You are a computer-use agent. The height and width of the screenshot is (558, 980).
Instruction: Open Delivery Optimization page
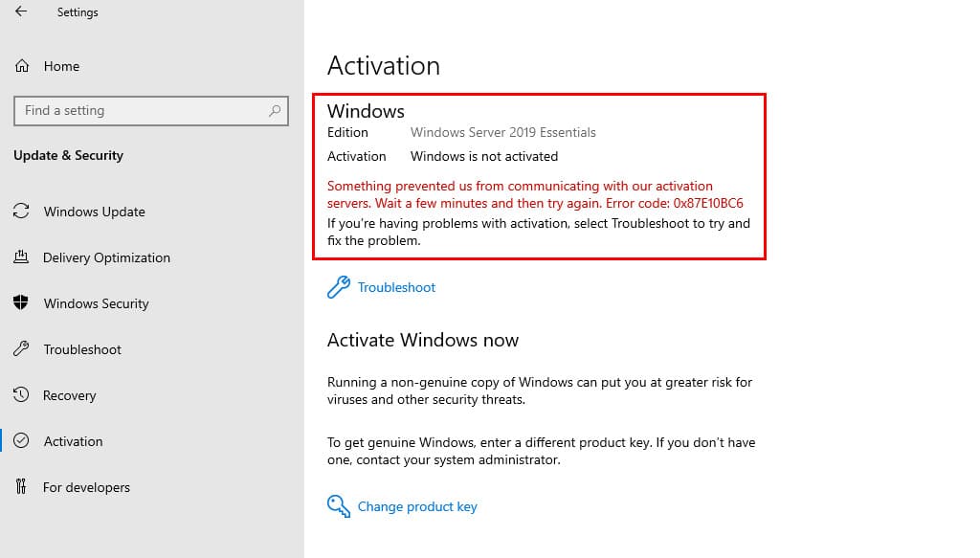point(106,257)
